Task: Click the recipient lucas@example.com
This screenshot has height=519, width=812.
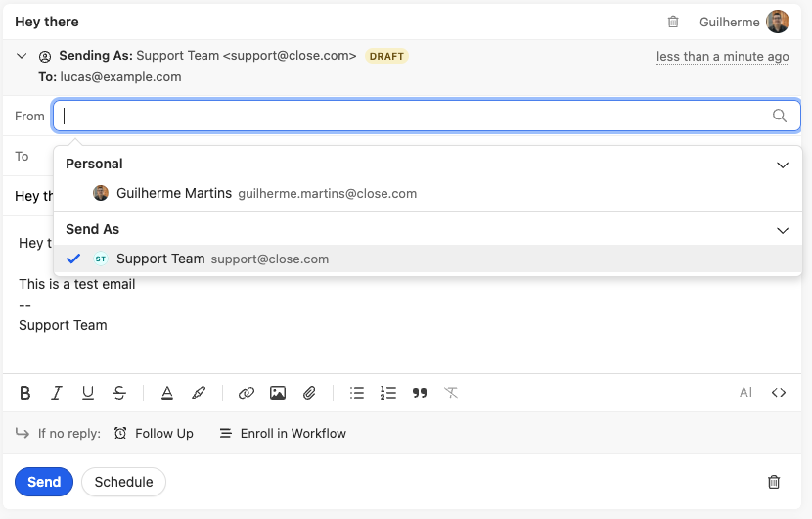Action: pyautogui.click(x=120, y=76)
